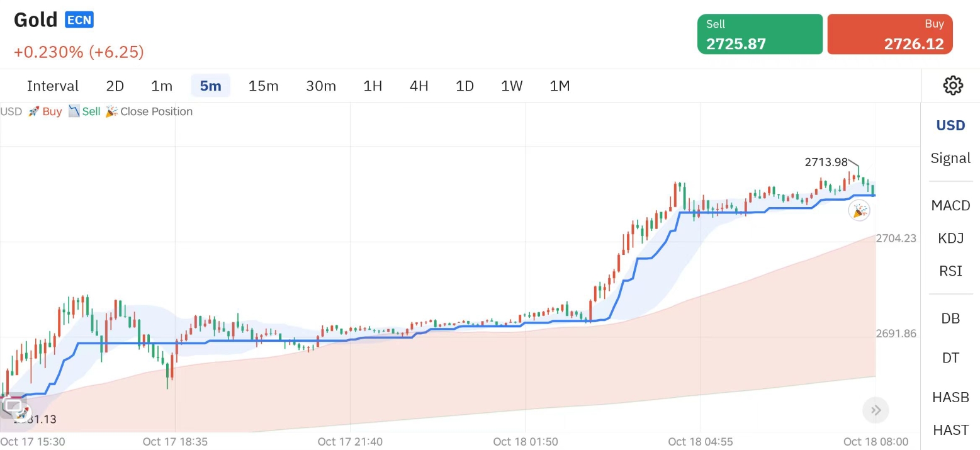Enable the RSI indicator
This screenshot has height=450, width=980.
(x=950, y=271)
